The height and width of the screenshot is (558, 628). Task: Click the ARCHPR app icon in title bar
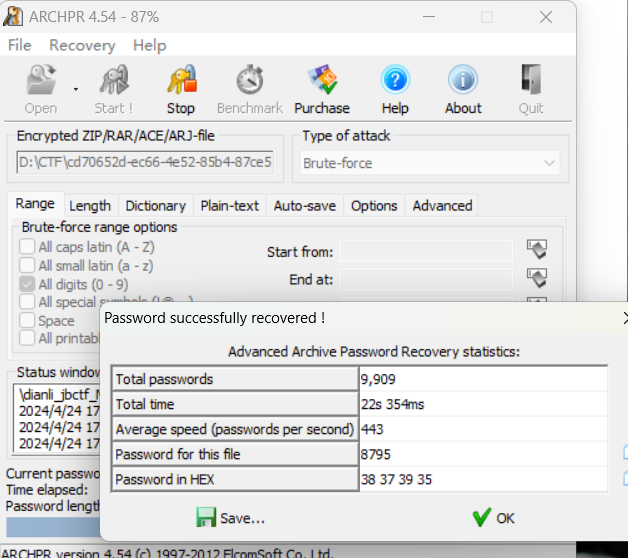(13, 17)
